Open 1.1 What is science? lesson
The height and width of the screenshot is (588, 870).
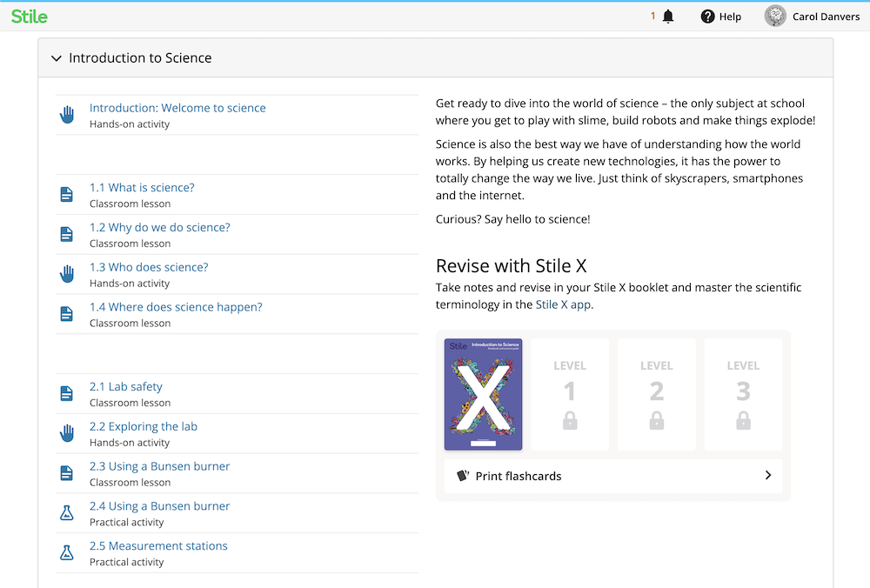pyautogui.click(x=142, y=188)
